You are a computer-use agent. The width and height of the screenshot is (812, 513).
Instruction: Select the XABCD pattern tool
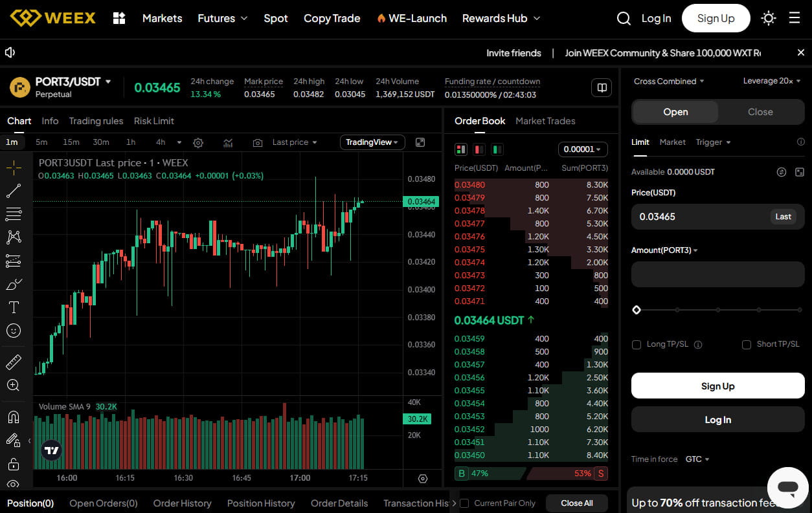click(14, 237)
